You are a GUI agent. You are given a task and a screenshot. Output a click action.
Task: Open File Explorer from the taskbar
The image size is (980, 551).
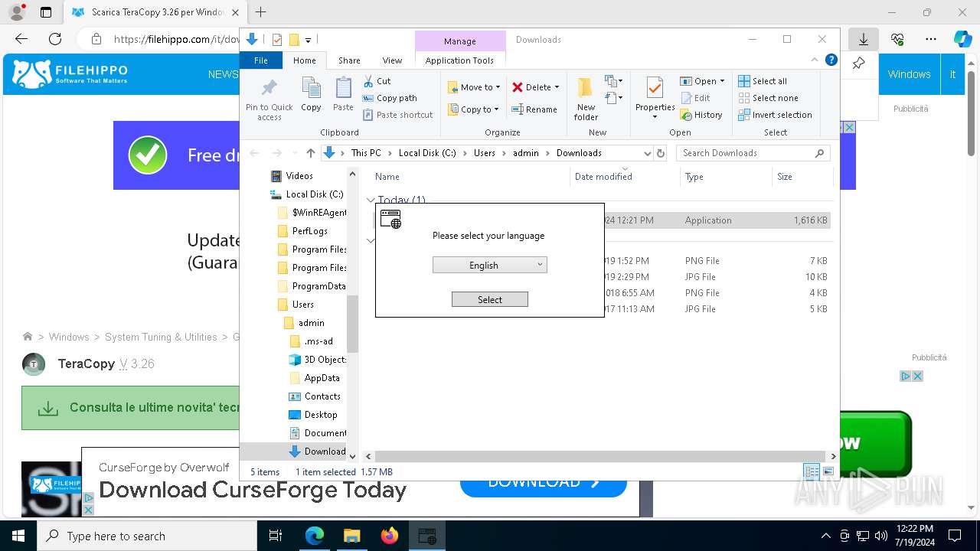coord(352,536)
